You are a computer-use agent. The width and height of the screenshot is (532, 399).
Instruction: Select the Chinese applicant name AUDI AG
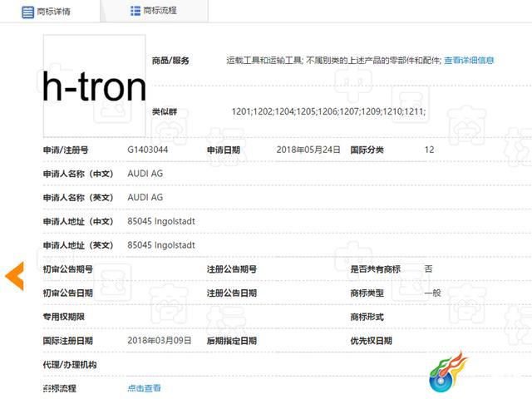tap(145, 174)
